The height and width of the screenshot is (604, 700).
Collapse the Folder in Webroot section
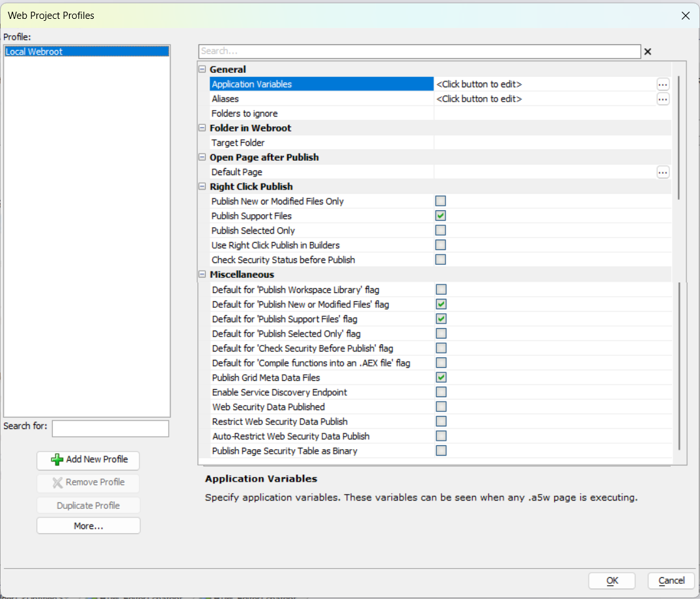203,128
